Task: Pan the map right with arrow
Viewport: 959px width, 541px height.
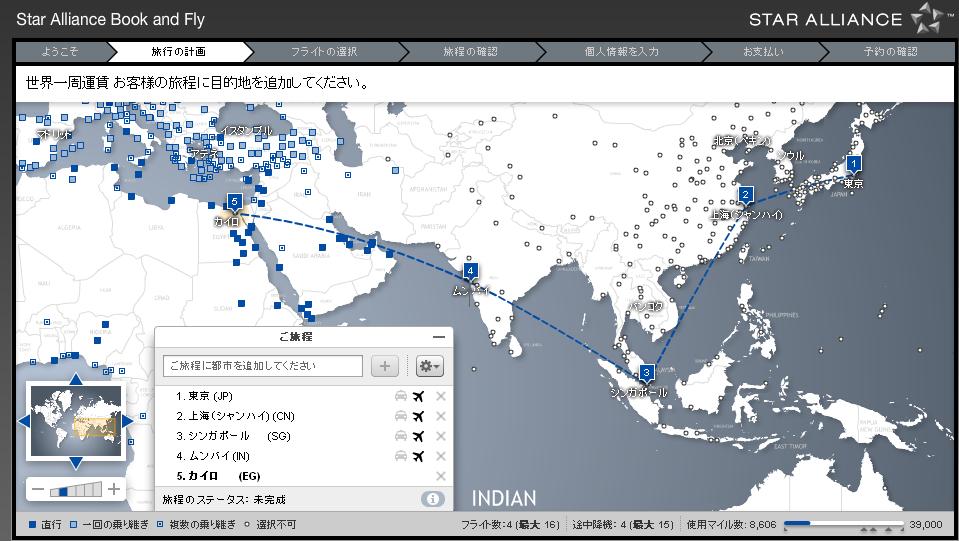Action: pos(128,421)
